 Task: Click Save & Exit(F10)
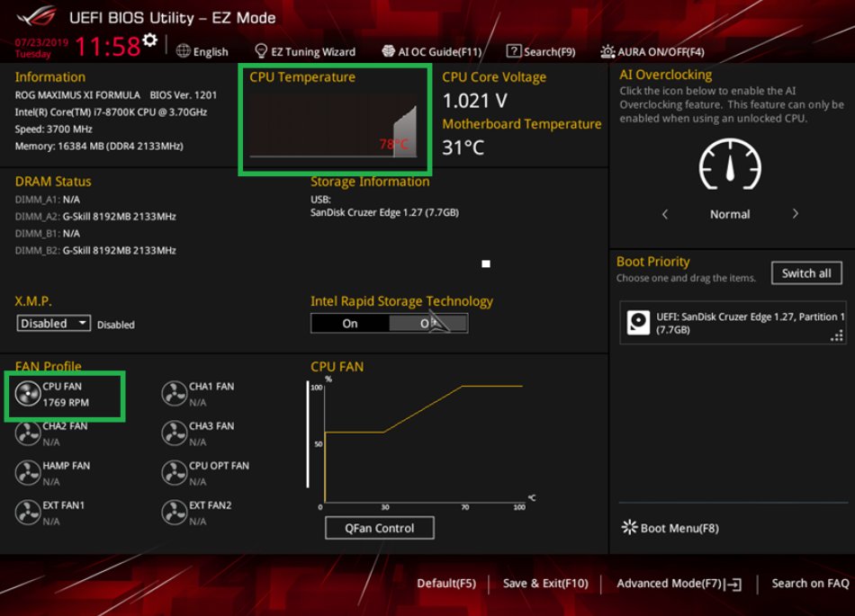[x=545, y=584]
